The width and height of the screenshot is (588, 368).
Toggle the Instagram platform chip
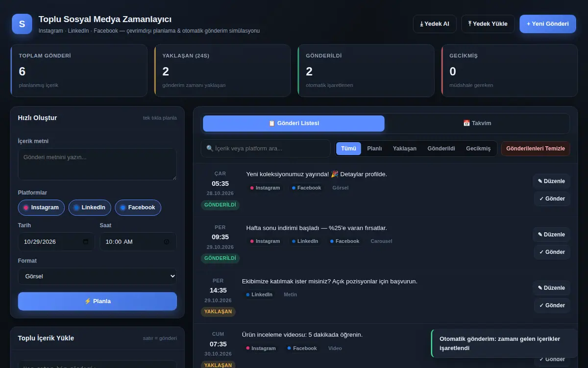pos(42,208)
